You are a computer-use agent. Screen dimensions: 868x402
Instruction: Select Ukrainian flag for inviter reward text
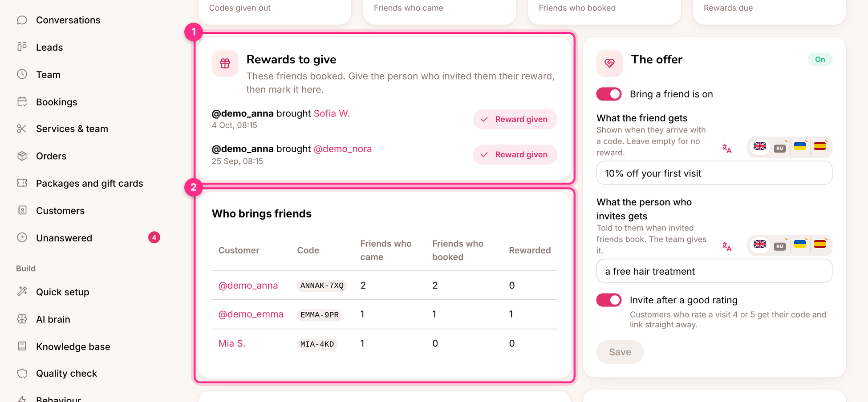pos(800,244)
